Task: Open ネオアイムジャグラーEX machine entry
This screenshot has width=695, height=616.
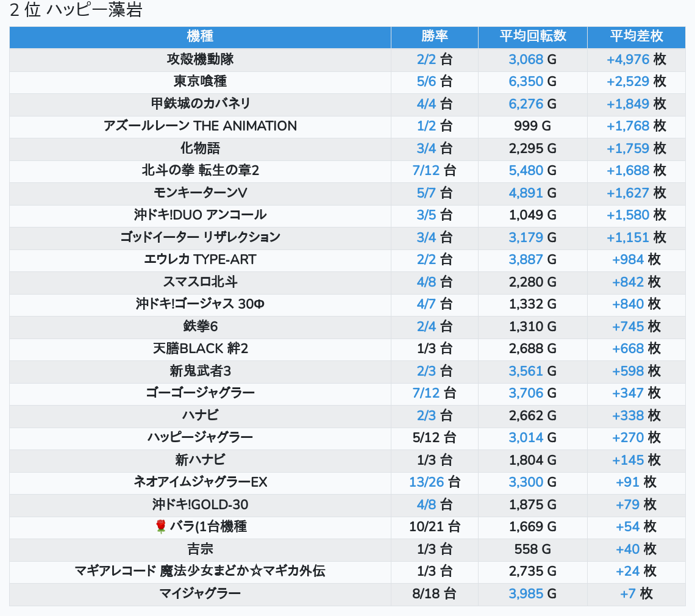Action: coord(200,482)
